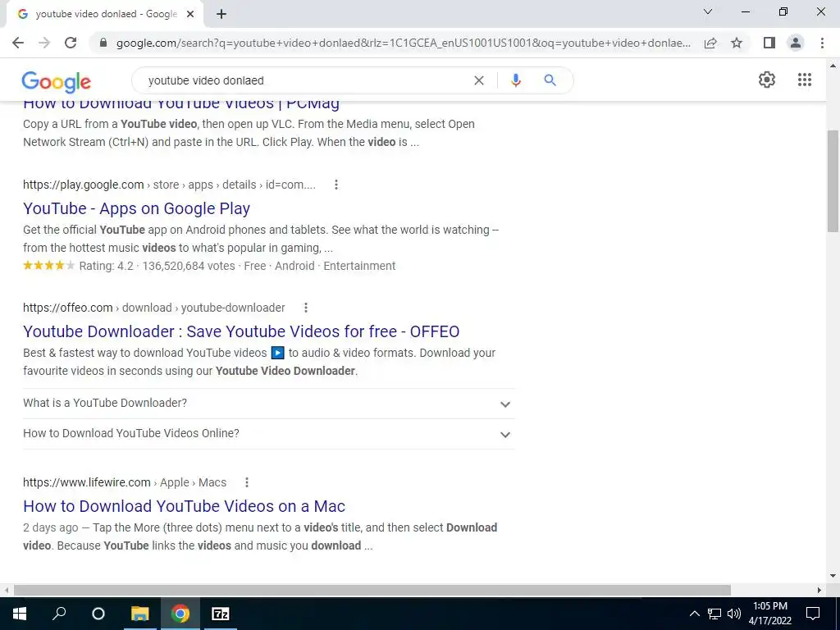Share this page from address bar
Screen dimensions: 840x630
click(710, 43)
